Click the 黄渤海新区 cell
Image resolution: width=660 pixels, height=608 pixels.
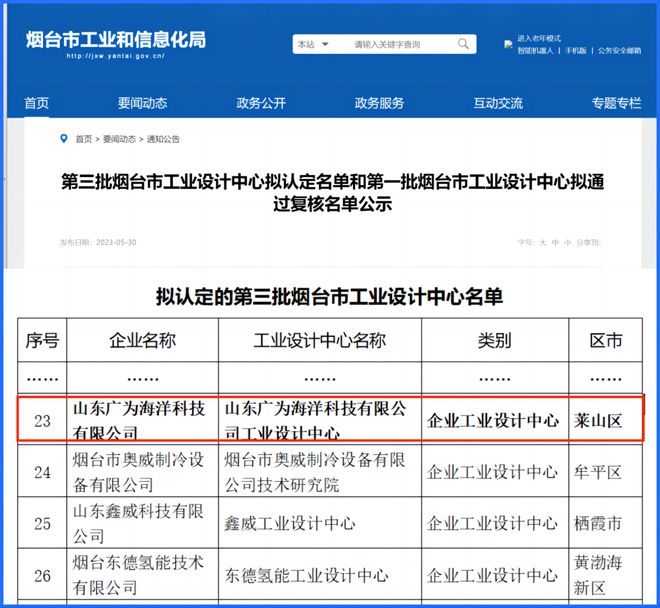pos(605,575)
